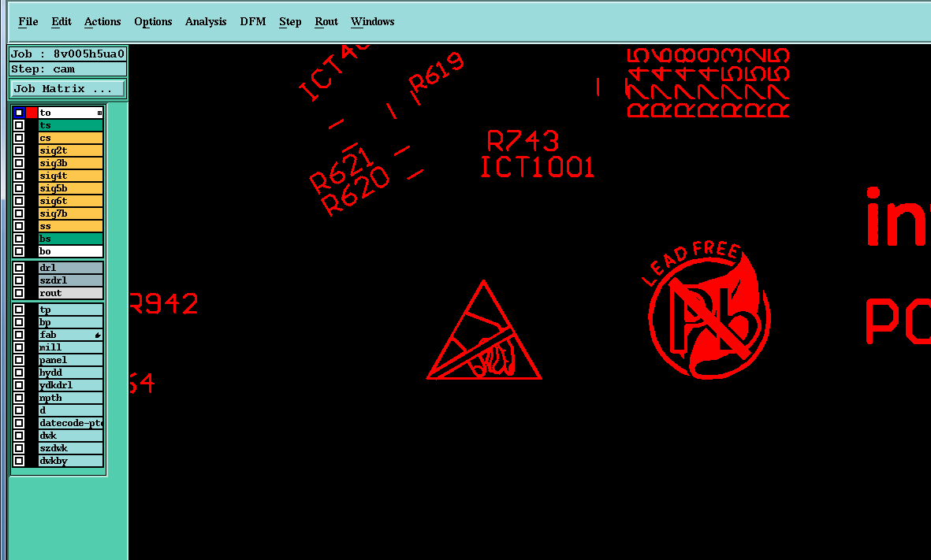Select the dwk layer name
Image resolution: width=931 pixels, height=560 pixels.
click(x=71, y=436)
